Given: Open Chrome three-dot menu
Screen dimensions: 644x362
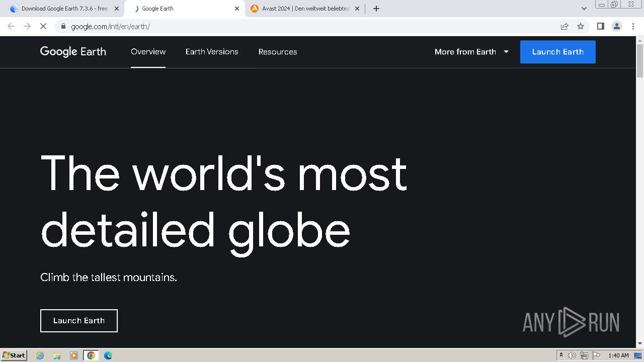Looking at the screenshot, I should pyautogui.click(x=633, y=26).
